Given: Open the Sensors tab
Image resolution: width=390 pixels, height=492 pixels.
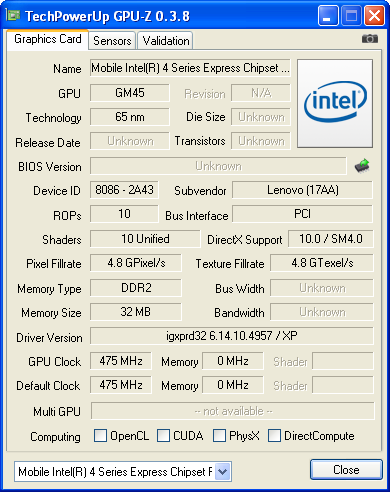Looking at the screenshot, I should tap(112, 41).
